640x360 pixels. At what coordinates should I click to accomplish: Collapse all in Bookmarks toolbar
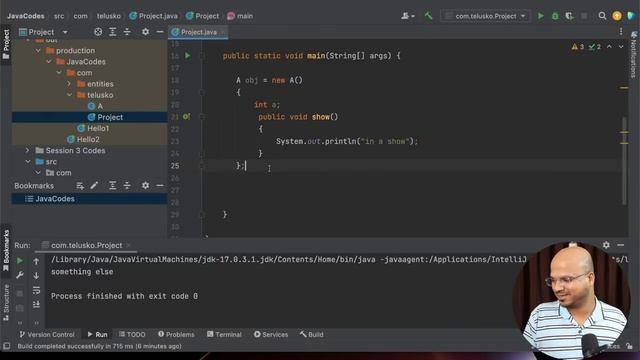tap(127, 186)
